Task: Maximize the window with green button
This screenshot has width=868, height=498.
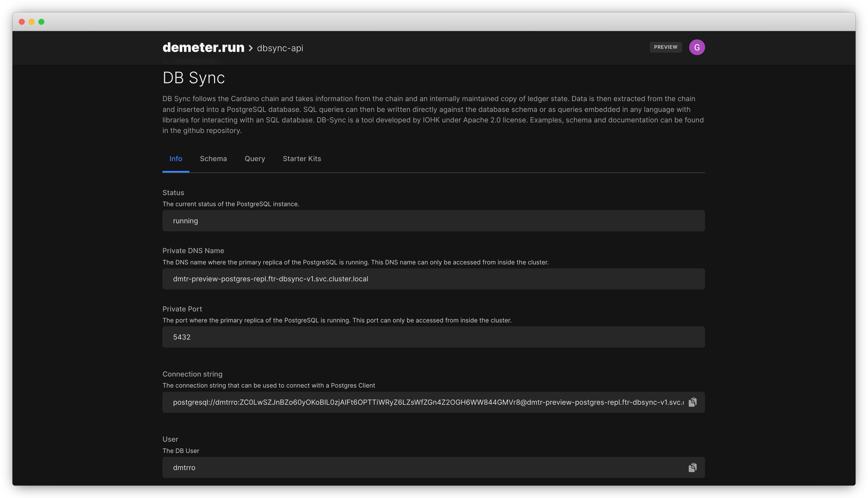Action: (41, 22)
